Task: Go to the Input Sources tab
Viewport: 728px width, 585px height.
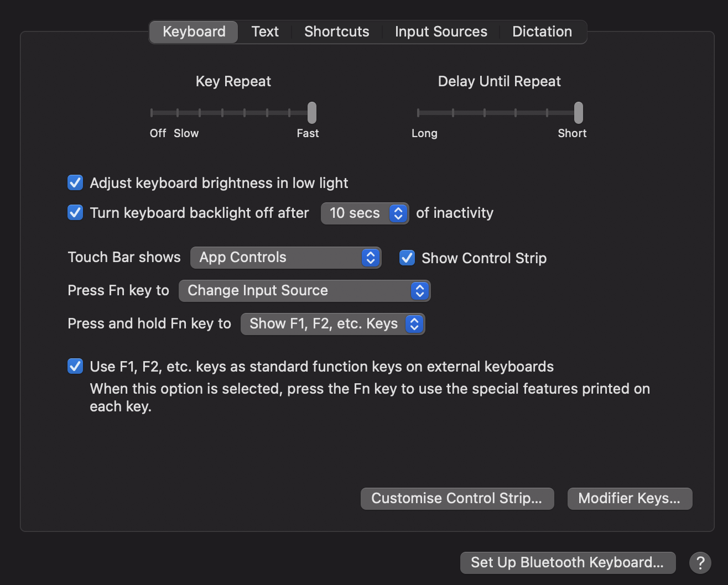Action: [x=441, y=32]
